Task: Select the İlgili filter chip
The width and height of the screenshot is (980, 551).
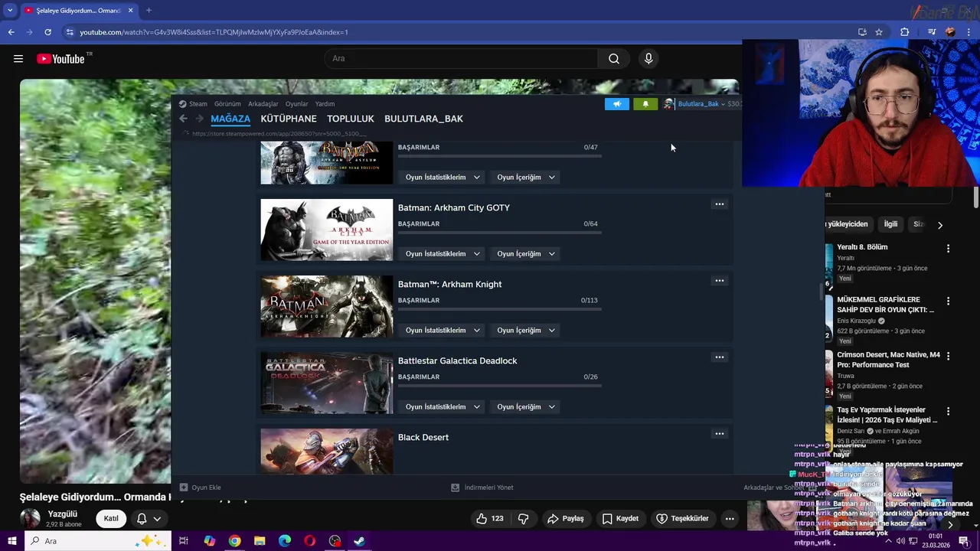Action: pyautogui.click(x=890, y=224)
